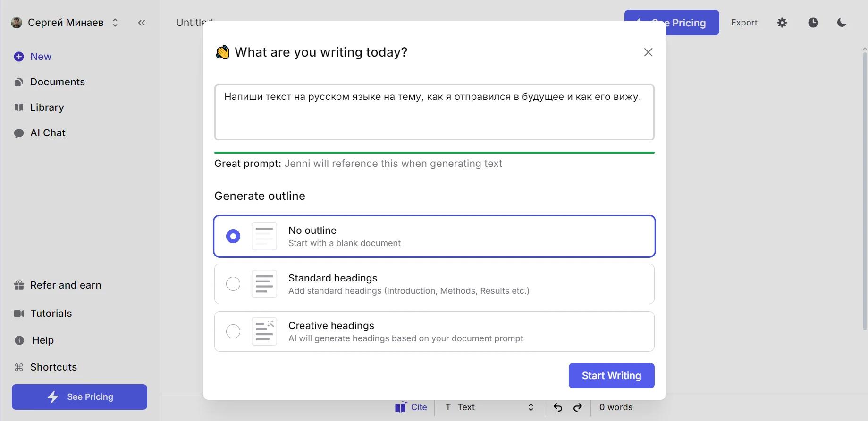The height and width of the screenshot is (421, 868).
Task: Toggle dark mode moon icon
Action: [x=842, y=23]
